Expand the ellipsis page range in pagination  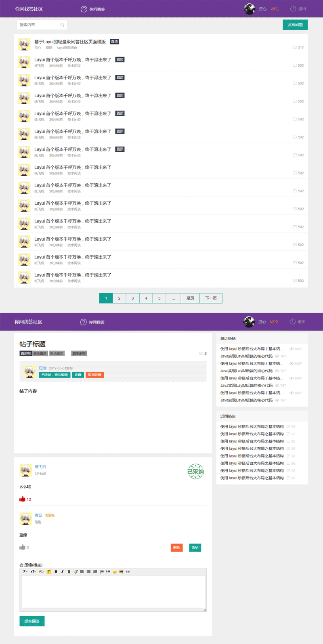tap(173, 298)
